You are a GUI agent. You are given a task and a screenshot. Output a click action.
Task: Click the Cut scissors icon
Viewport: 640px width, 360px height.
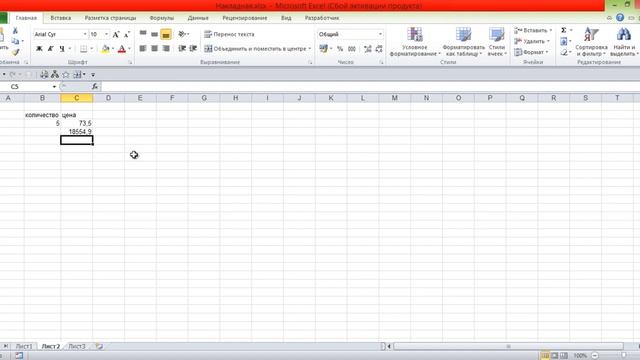[15, 31]
